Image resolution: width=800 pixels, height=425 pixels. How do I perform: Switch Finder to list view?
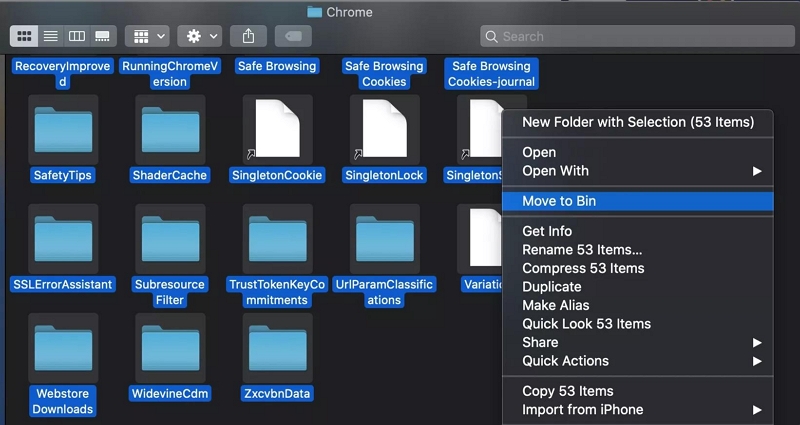[51, 36]
